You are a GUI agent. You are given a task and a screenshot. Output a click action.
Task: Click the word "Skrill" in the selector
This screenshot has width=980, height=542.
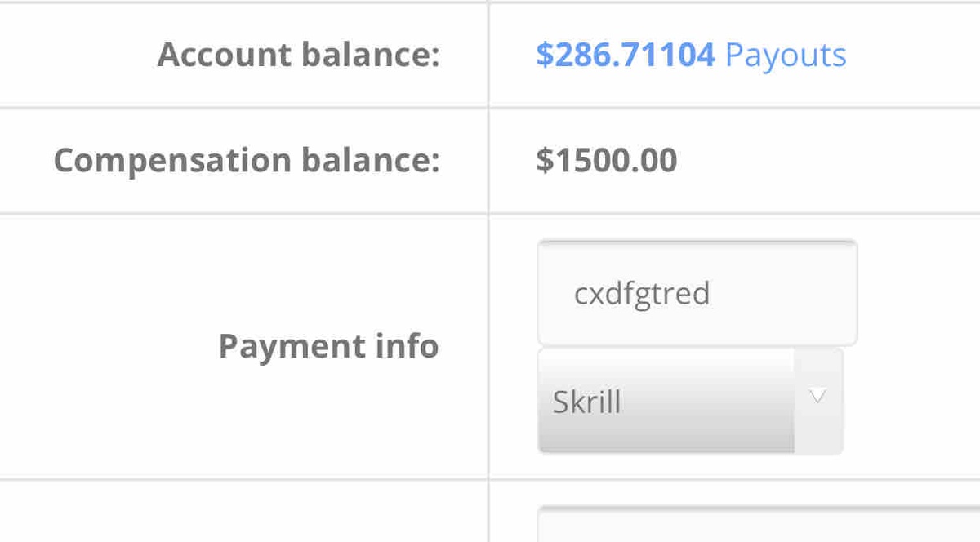coord(586,402)
